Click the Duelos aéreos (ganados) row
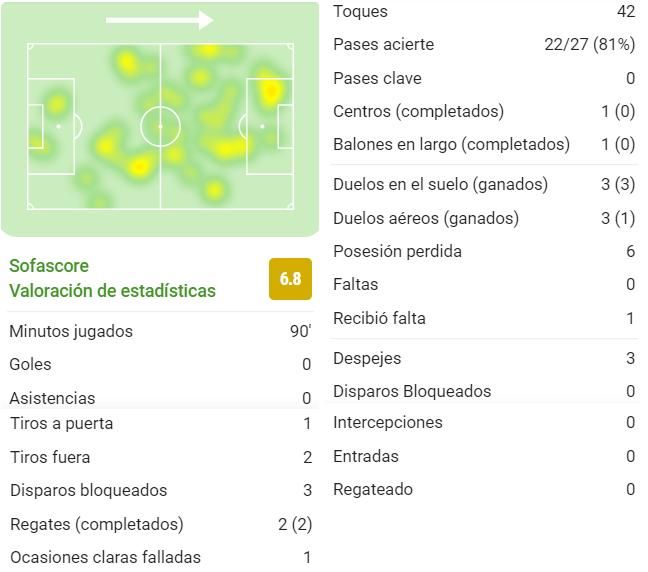 click(x=484, y=218)
